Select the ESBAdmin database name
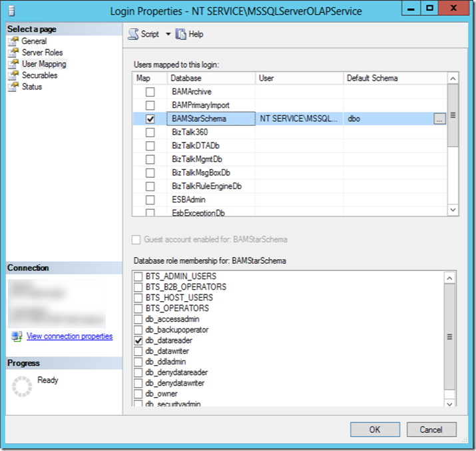Image resolution: width=476 pixels, height=451 pixels. pyautogui.click(x=188, y=200)
